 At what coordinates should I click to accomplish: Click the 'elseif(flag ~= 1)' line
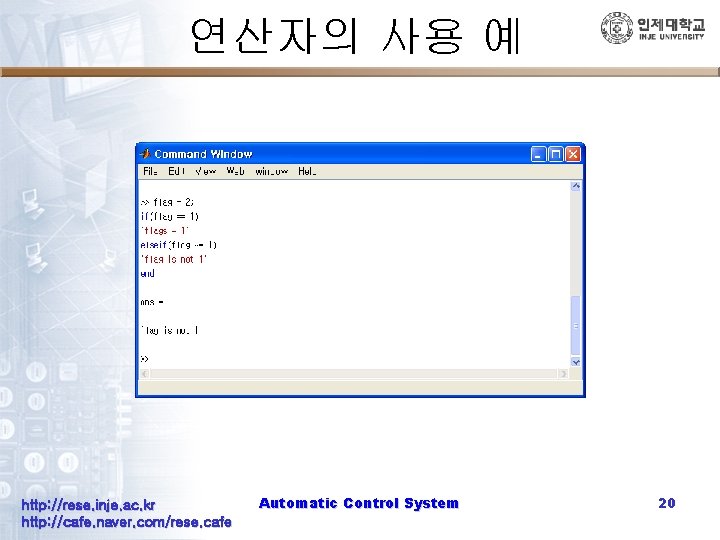178,245
